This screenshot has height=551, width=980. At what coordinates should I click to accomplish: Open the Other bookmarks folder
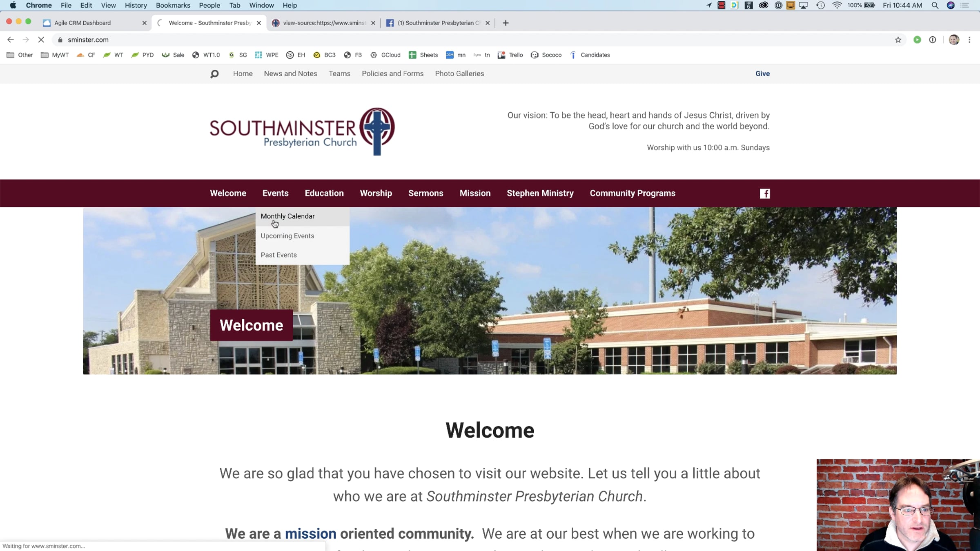coord(20,55)
